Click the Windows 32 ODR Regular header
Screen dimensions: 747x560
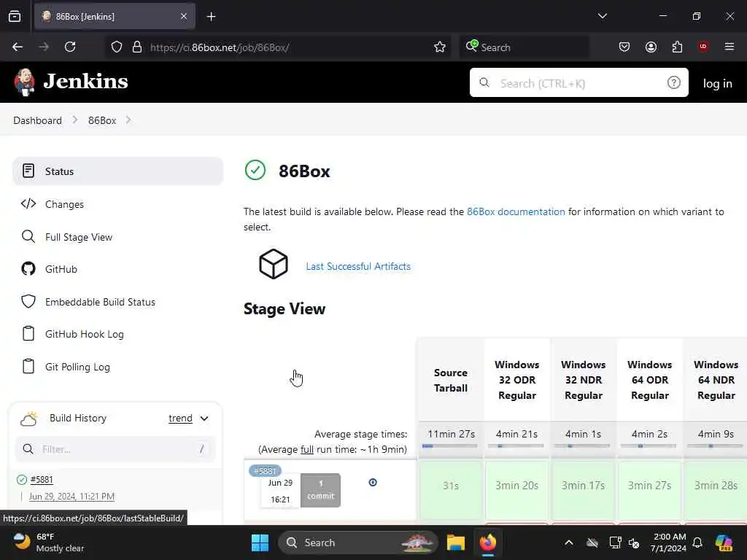click(517, 380)
